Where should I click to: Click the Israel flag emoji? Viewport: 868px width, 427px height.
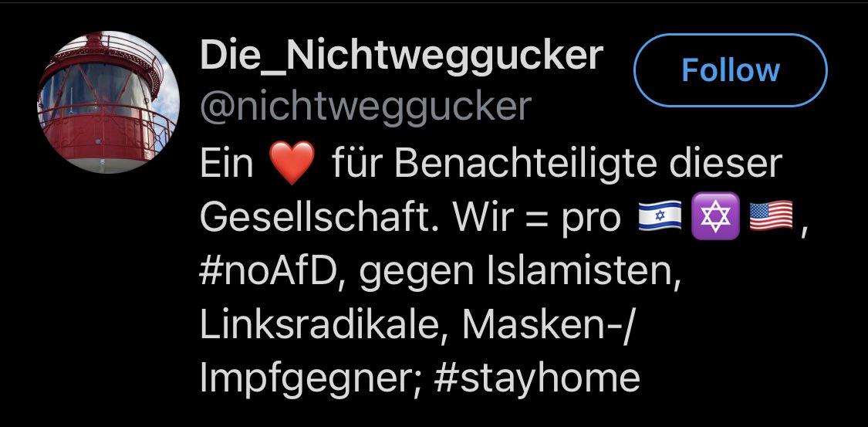660,215
